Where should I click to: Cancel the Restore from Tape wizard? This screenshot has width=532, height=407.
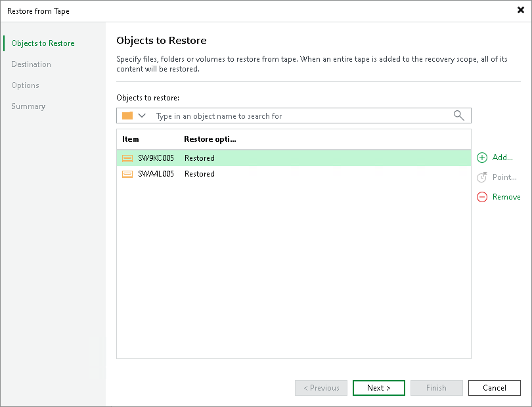(x=495, y=388)
